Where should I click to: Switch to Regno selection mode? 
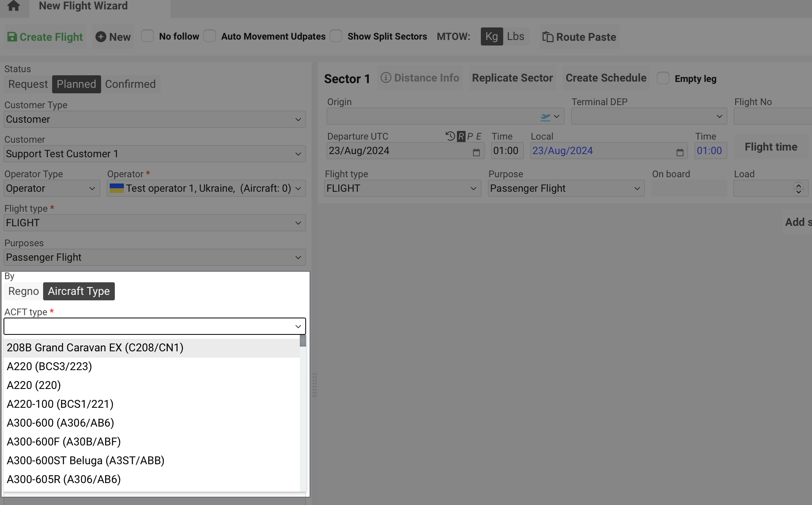[x=24, y=291]
